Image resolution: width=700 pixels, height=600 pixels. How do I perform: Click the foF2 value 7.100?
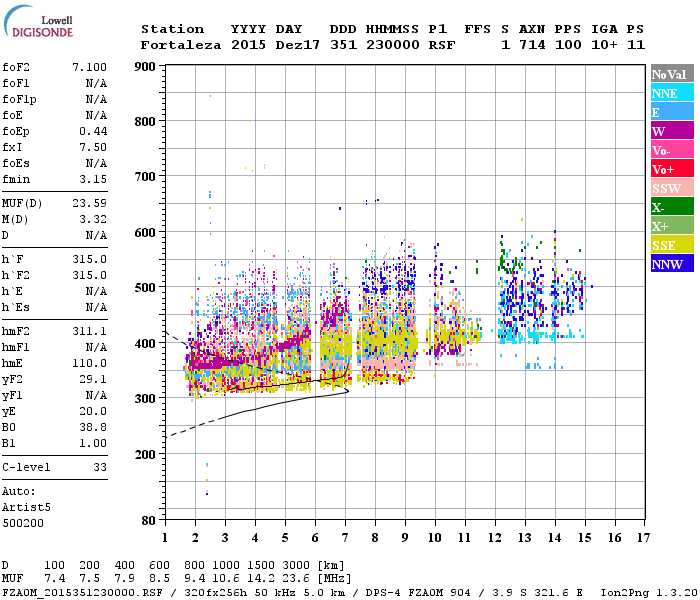click(89, 67)
